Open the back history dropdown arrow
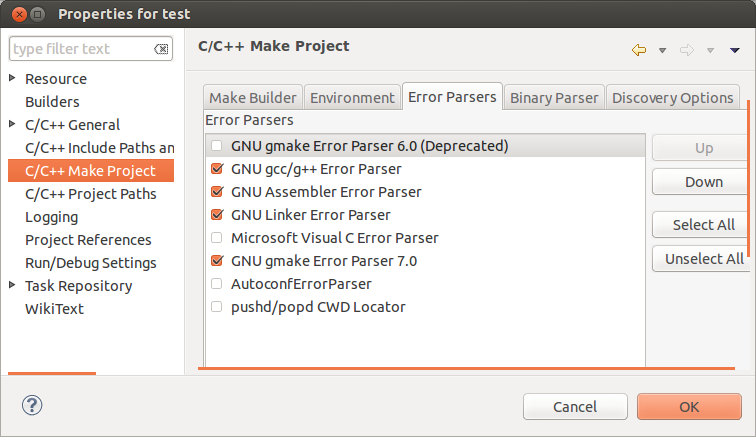The width and height of the screenshot is (756, 437). point(662,50)
